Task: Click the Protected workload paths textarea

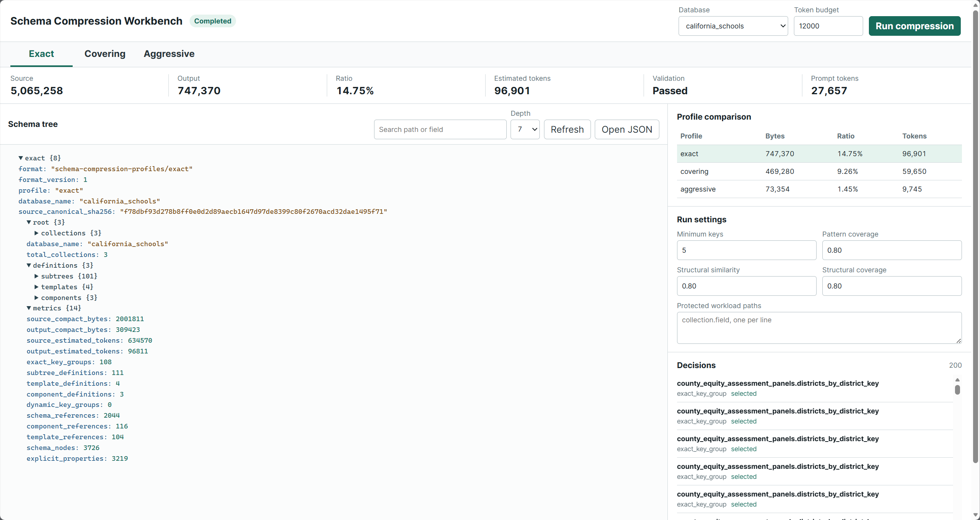Action: [819, 328]
